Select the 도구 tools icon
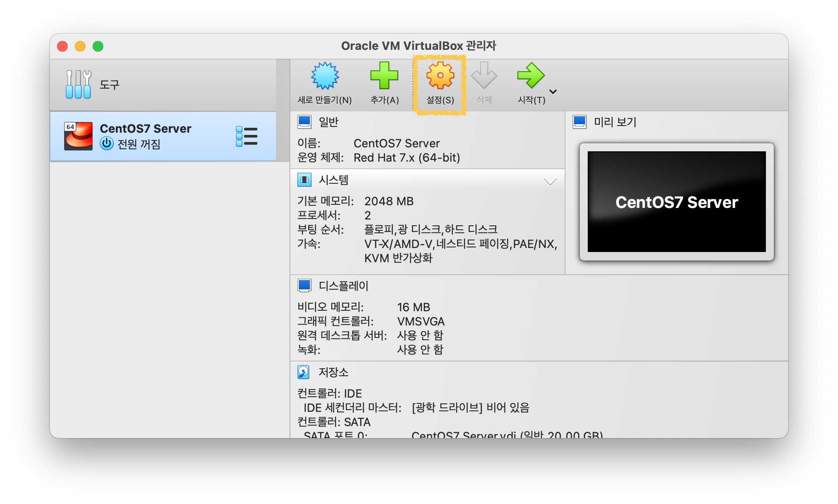This screenshot has width=838, height=504. coord(78,84)
